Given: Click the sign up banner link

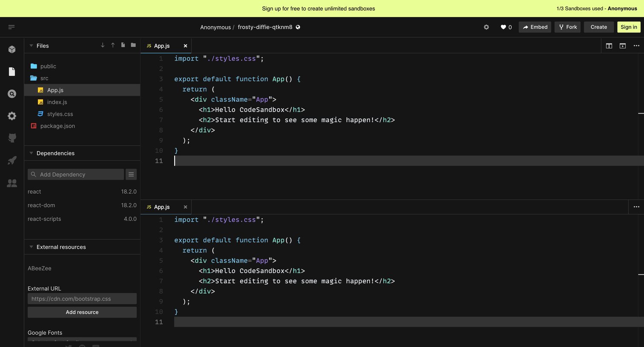Looking at the screenshot, I should [x=319, y=9].
